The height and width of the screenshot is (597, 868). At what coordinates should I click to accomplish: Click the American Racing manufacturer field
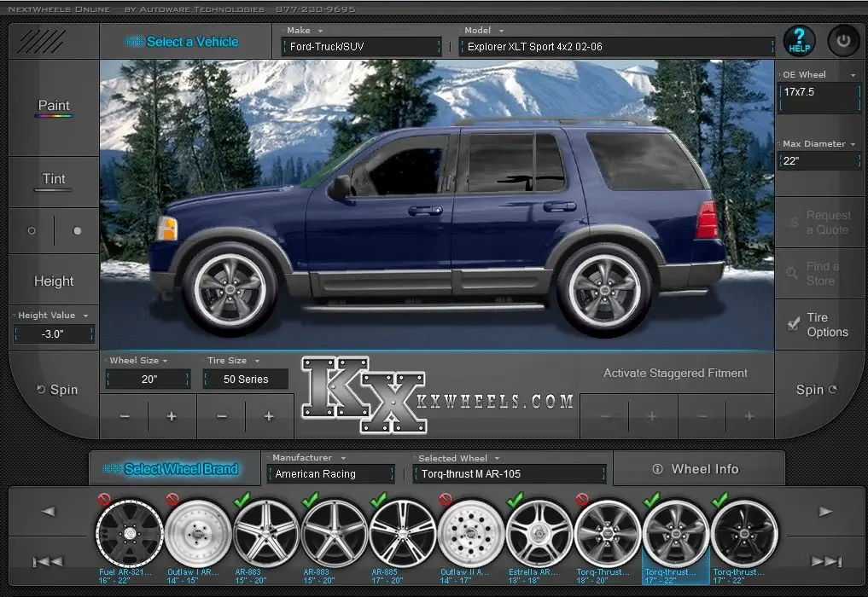[330, 474]
